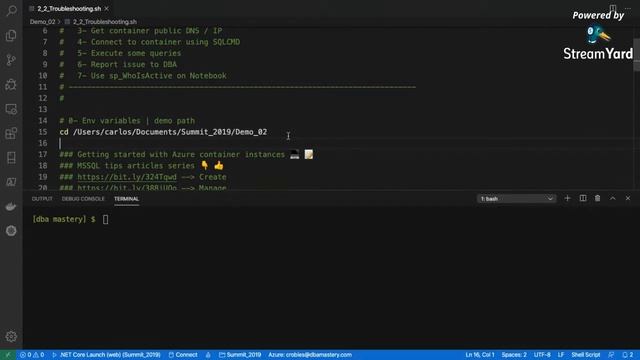The height and width of the screenshot is (360, 640).
Task: Click Demo_02 in the breadcrumb
Action: [42, 22]
